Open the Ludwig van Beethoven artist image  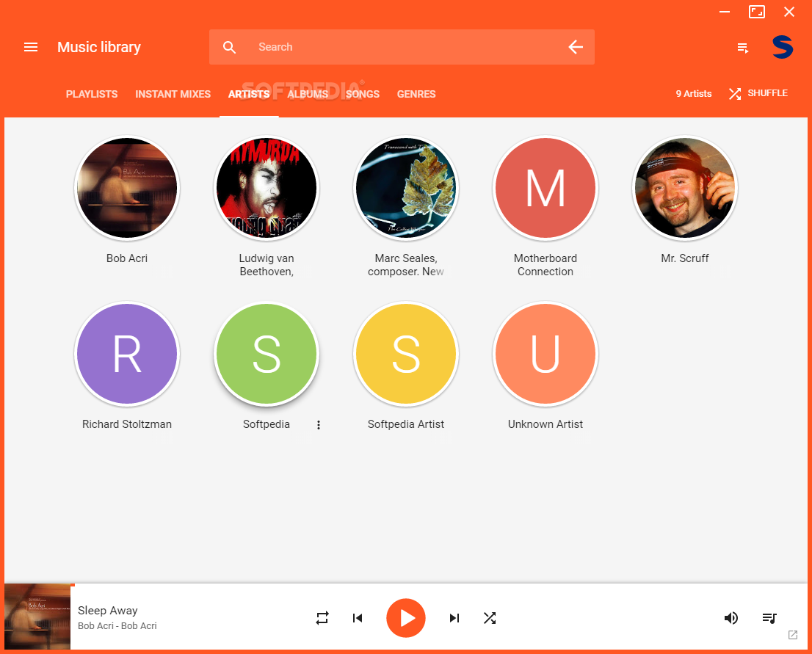coord(267,188)
